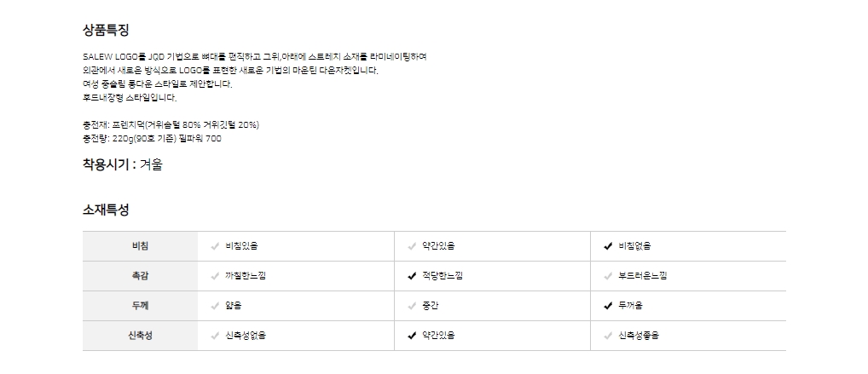This screenshot has height=374, width=868.
Task: Click the 착용시기 : 겨울 label
Action: click(122, 164)
